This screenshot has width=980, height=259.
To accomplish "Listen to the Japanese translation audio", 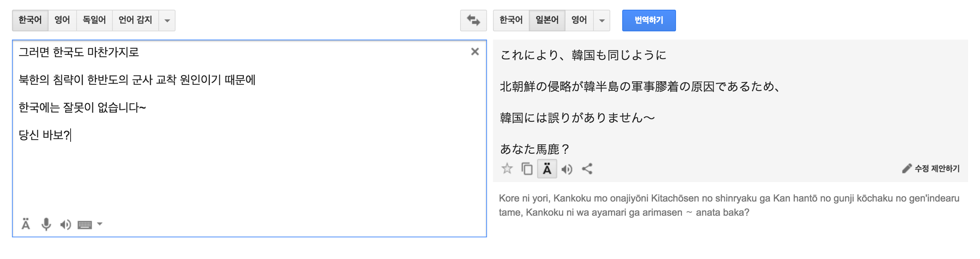I will coord(567,169).
